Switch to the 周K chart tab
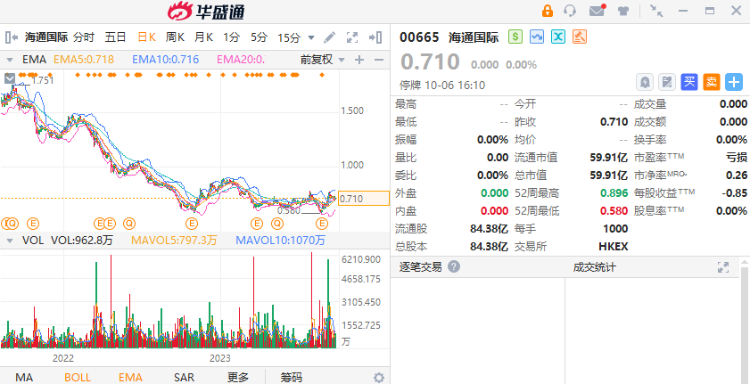 coord(175,37)
